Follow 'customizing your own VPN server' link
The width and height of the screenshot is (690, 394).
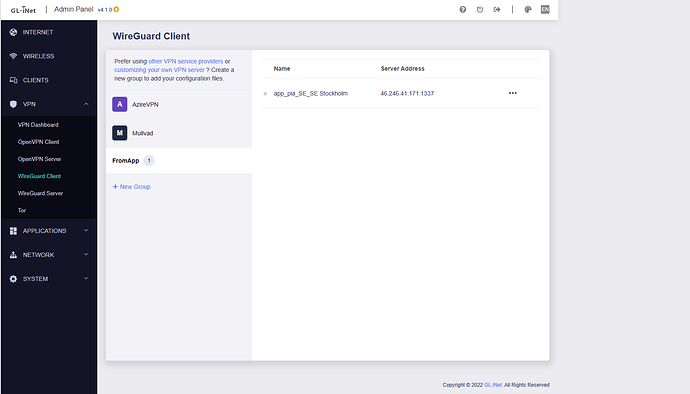(x=159, y=70)
